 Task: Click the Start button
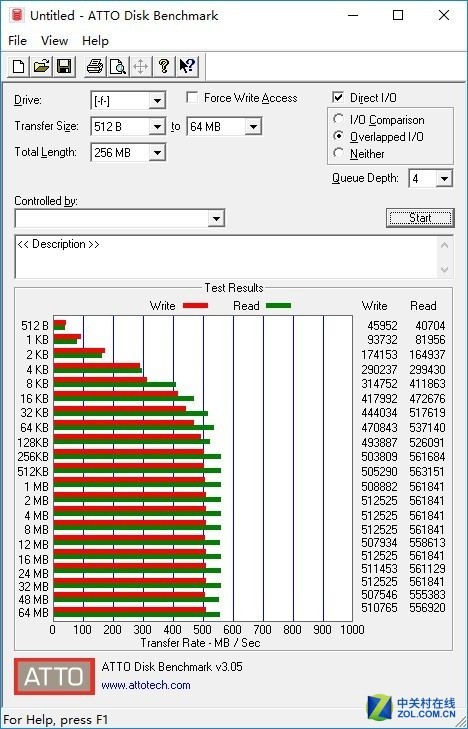[x=420, y=218]
